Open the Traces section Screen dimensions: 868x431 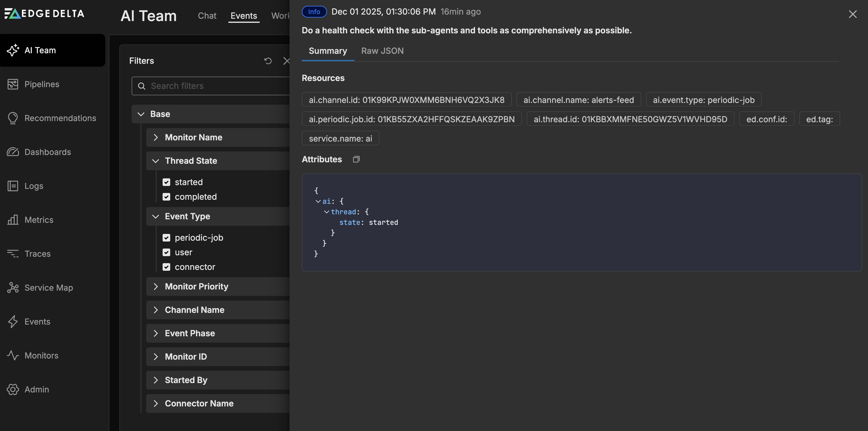[37, 254]
